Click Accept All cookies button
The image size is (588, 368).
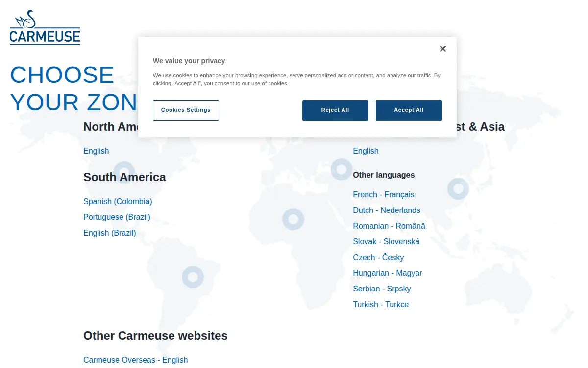[x=409, y=110]
